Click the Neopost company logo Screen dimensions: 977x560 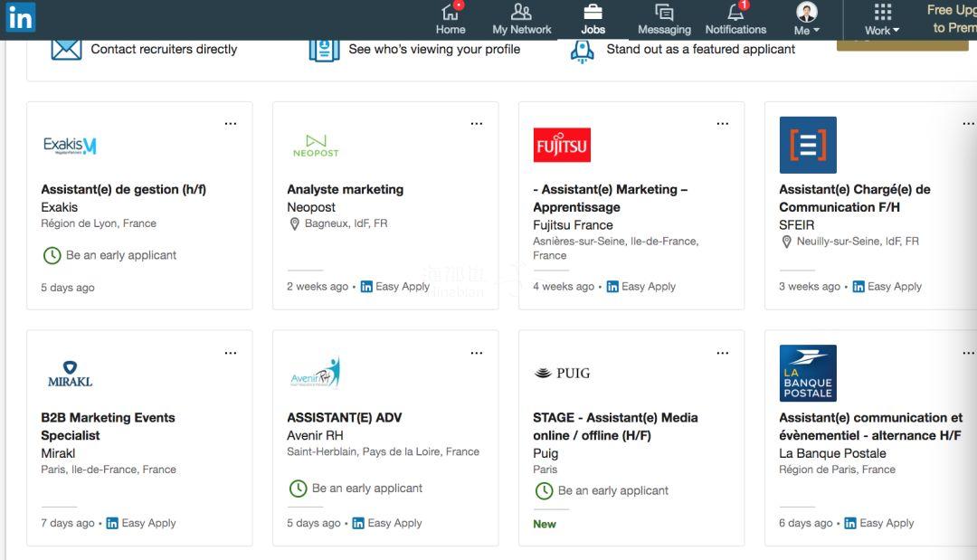(x=316, y=146)
